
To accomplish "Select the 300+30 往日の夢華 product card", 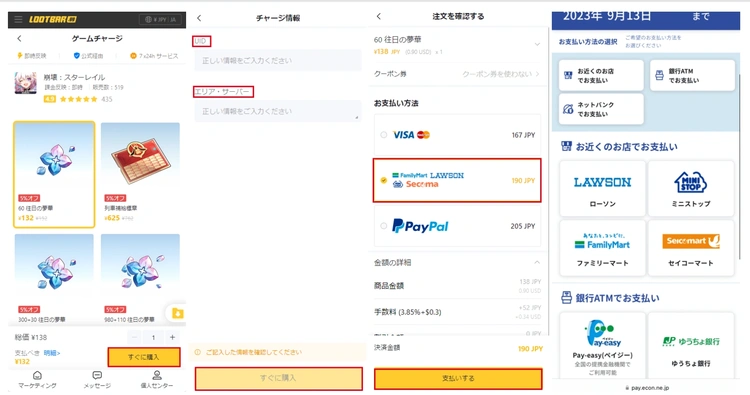I will tap(54, 279).
